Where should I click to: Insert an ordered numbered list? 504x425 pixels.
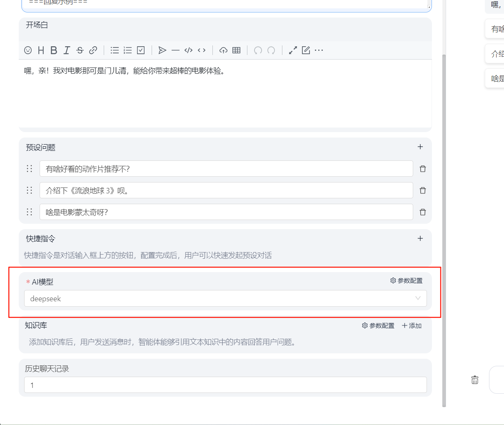coord(128,50)
